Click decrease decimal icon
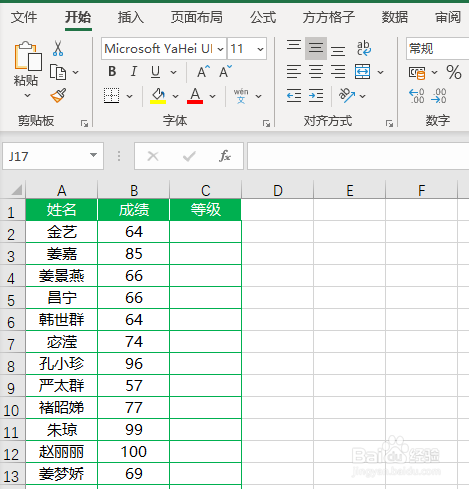Screen dimensions: 469x489 point(438,96)
